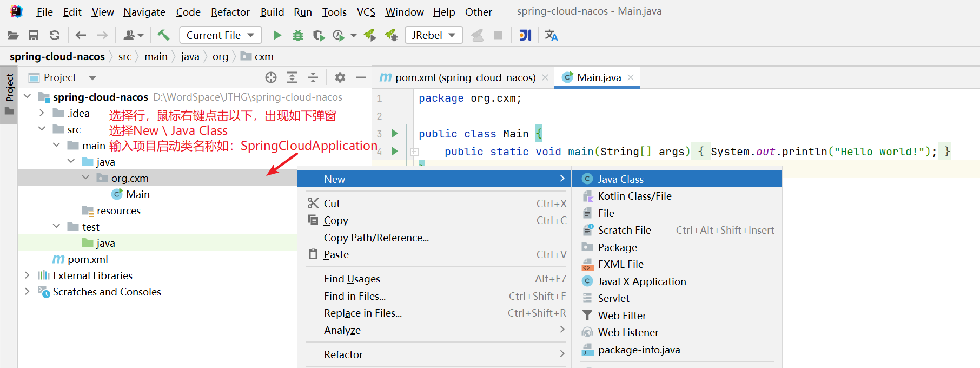
Task: Click the Expand All icon in Project panel
Action: pyautogui.click(x=292, y=77)
